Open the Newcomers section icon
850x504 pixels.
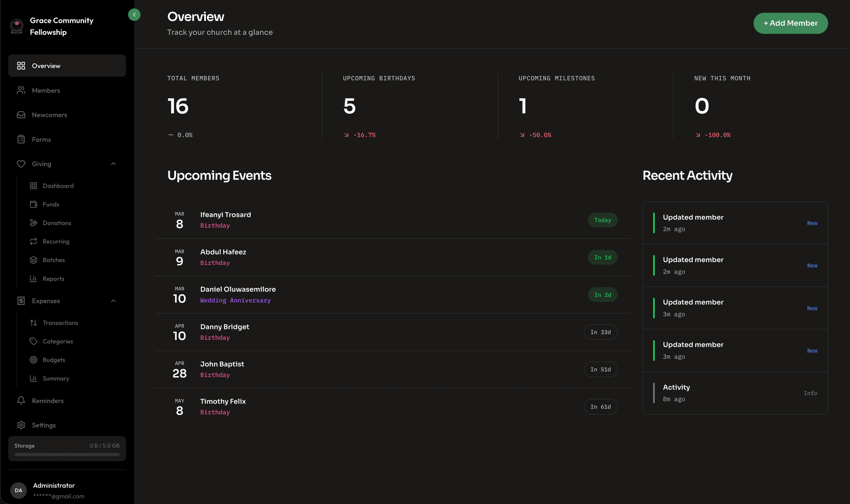coord(21,114)
